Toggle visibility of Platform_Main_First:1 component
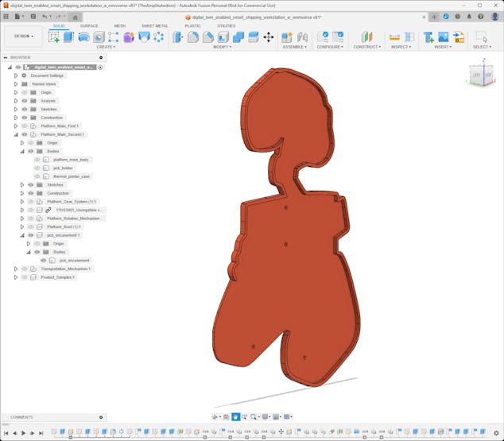 pyautogui.click(x=25, y=126)
